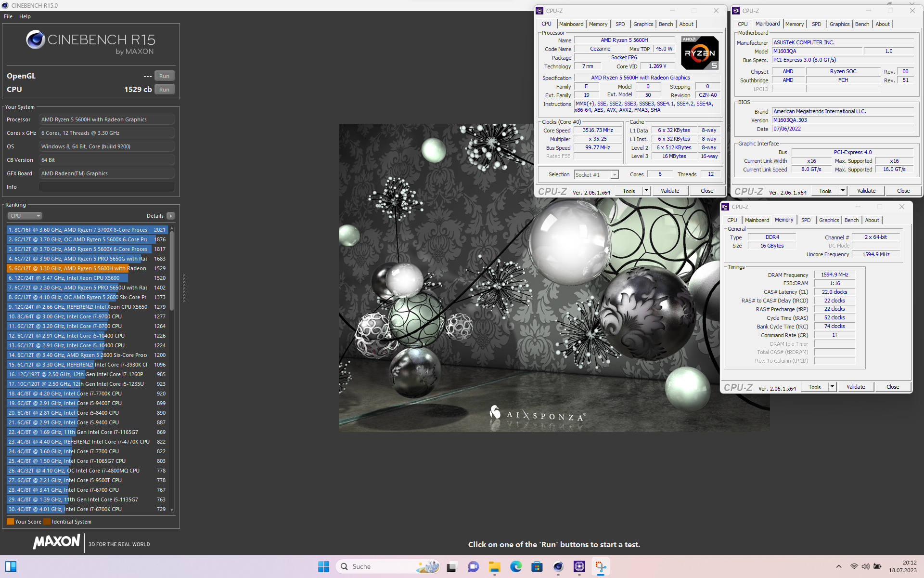
Task: Open the Snipping Tool taskbar icon
Action: pyautogui.click(x=601, y=566)
